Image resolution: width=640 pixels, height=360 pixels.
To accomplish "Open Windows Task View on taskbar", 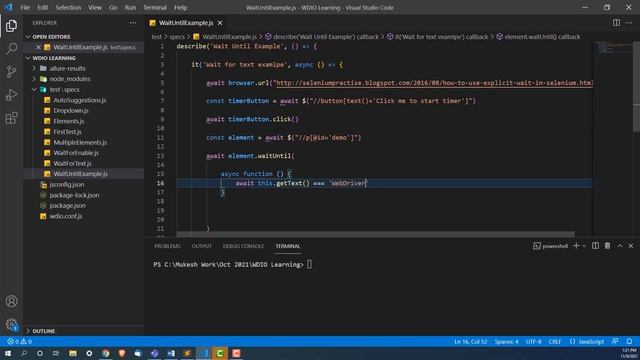I will 56,353.
